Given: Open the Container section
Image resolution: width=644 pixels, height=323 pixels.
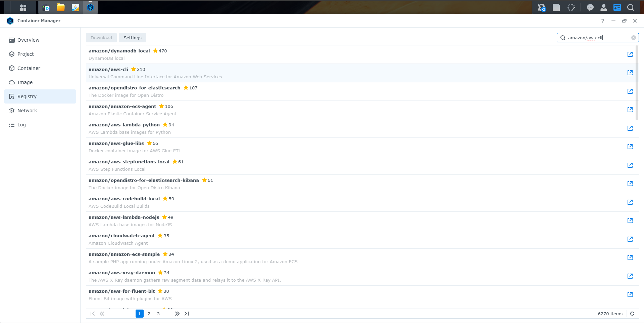Looking at the screenshot, I should (x=40, y=68).
